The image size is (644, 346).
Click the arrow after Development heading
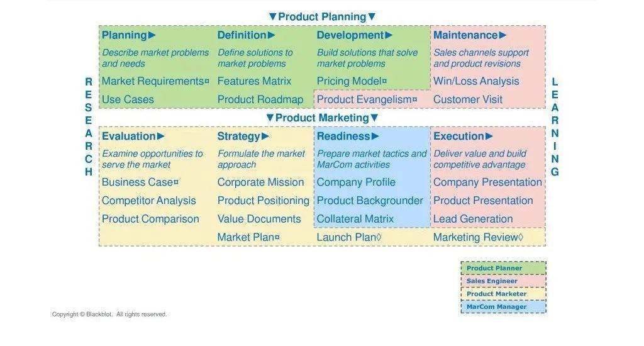pos(389,35)
